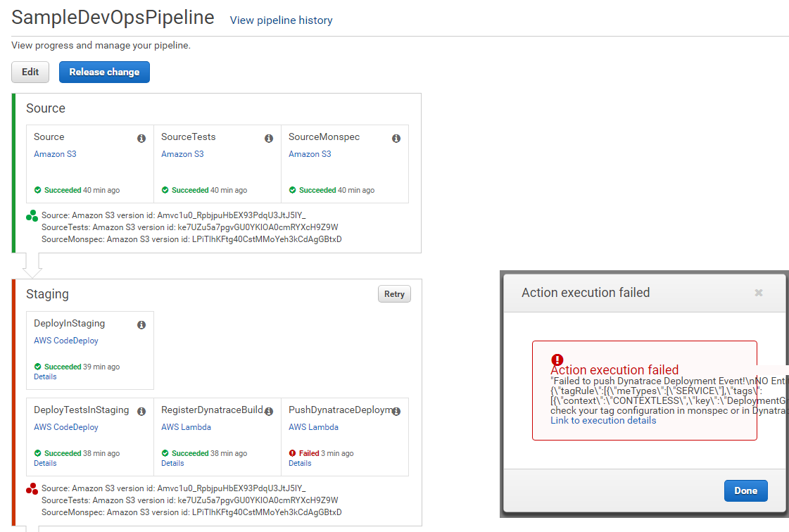Open info icon for DeployInStaging action
The height and width of the screenshot is (532, 789).
pyautogui.click(x=141, y=325)
